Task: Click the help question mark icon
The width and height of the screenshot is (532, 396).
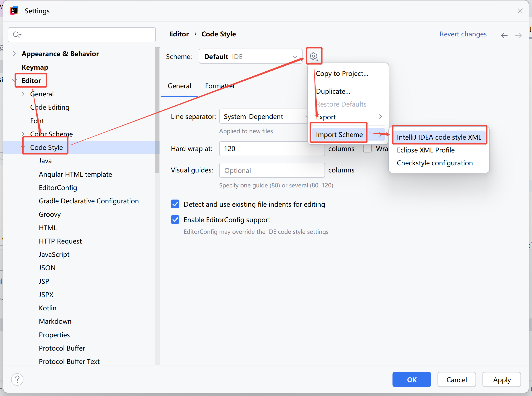Action: coord(17,379)
